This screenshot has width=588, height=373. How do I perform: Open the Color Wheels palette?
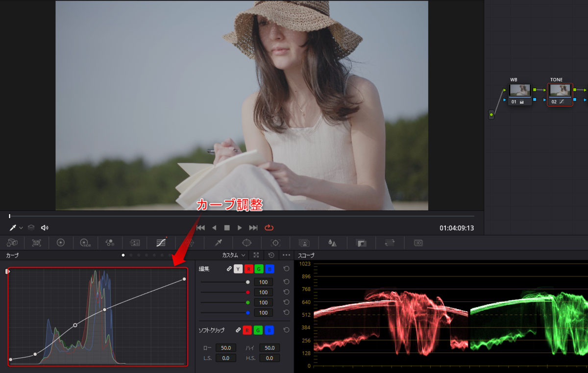click(x=61, y=243)
